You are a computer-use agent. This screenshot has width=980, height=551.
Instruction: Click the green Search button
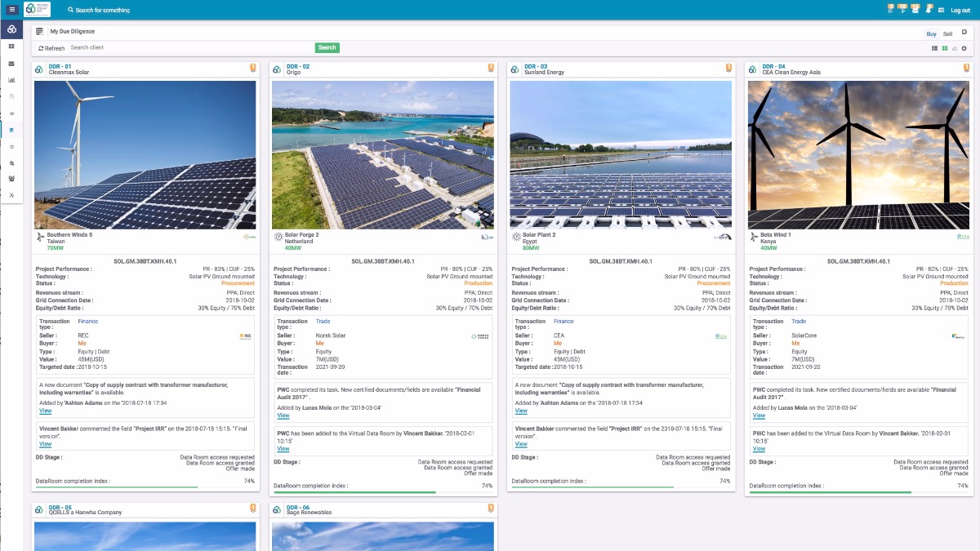click(327, 47)
